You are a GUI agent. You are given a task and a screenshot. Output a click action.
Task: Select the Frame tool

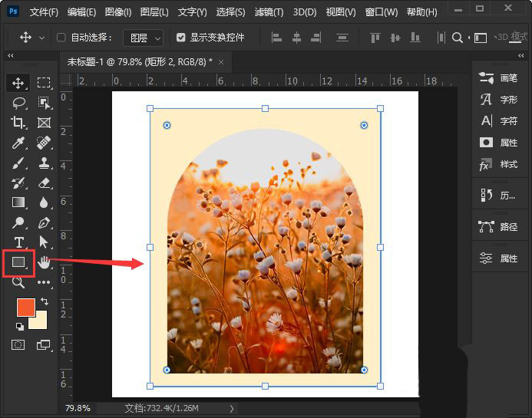[x=44, y=123]
